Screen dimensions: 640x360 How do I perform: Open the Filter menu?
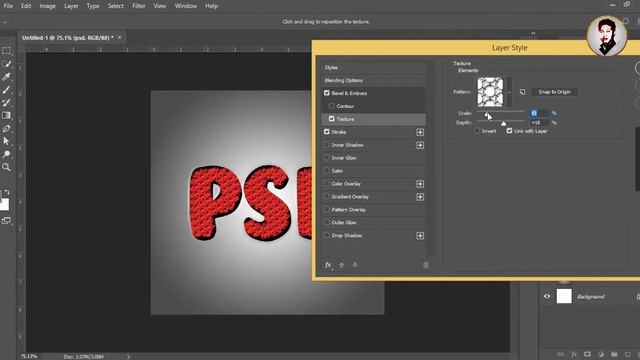tap(139, 6)
